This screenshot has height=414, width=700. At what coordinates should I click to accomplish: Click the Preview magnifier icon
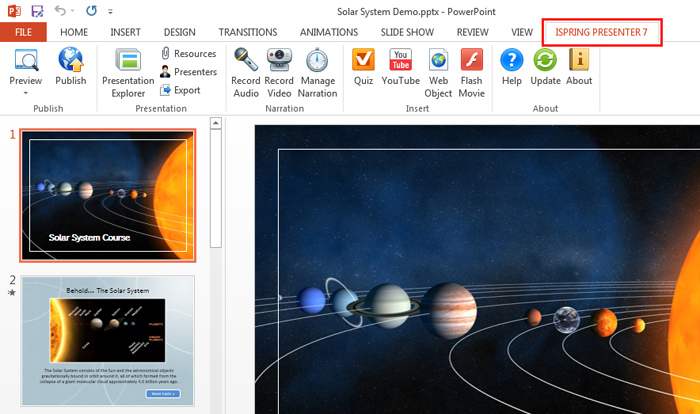26,60
